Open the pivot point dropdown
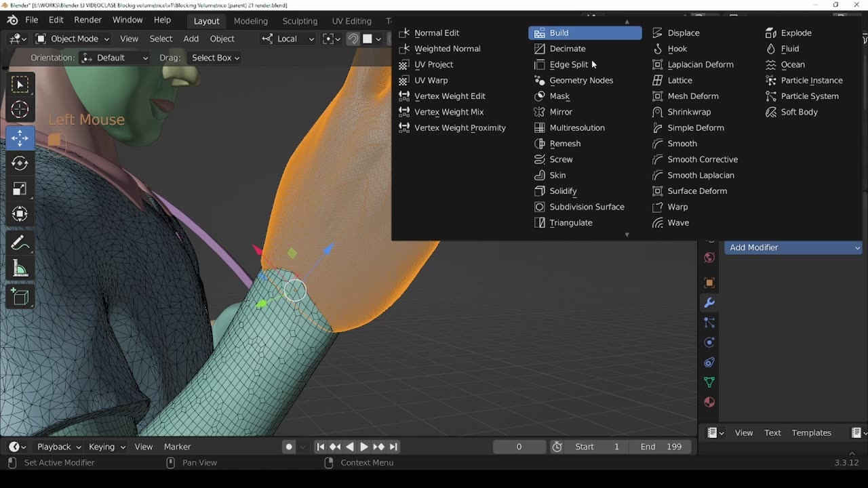Screen dimensions: 868x488 [330, 39]
